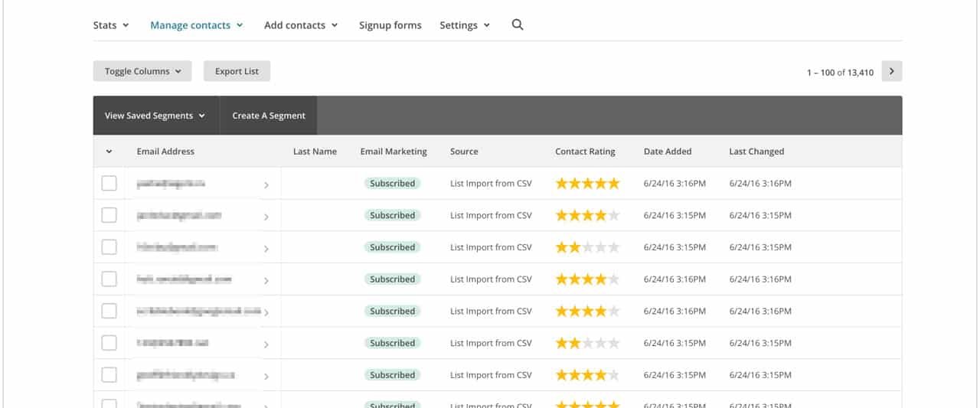Image resolution: width=980 pixels, height=408 pixels.
Task: Open the Signup forms tab
Action: 390,25
